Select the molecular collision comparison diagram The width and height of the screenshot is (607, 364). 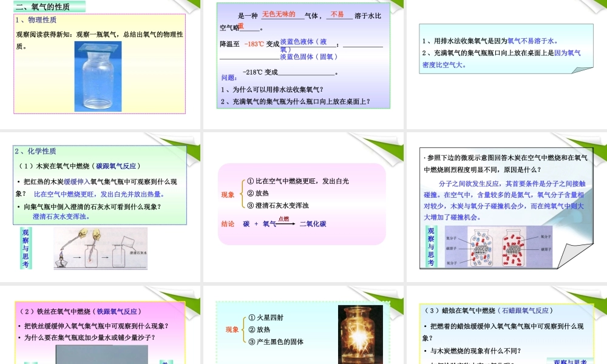pos(498,248)
